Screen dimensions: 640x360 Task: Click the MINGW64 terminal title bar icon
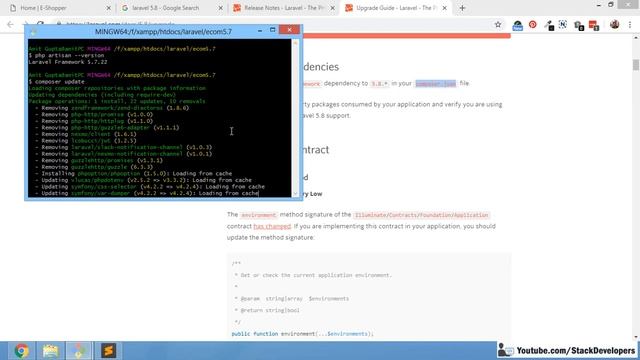[33, 31]
